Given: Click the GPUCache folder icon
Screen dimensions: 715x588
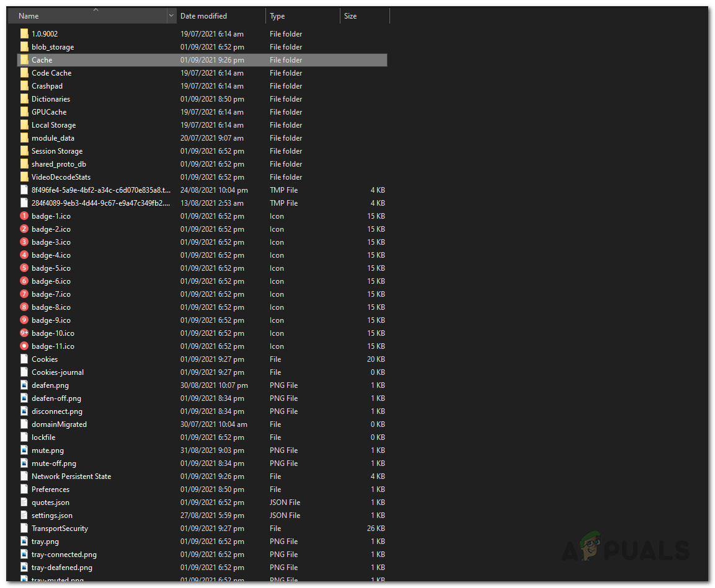Looking at the screenshot, I should pos(24,112).
